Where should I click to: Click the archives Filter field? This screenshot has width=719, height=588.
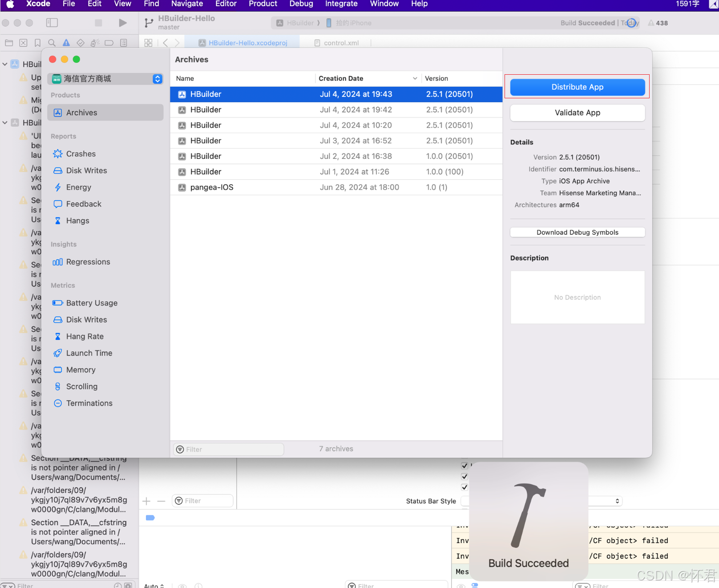[x=229, y=449]
